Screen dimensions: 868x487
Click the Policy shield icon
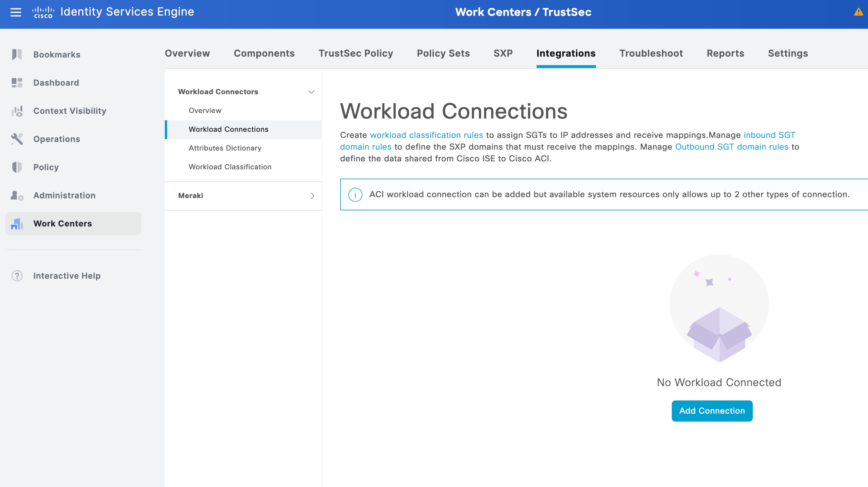[x=17, y=167]
